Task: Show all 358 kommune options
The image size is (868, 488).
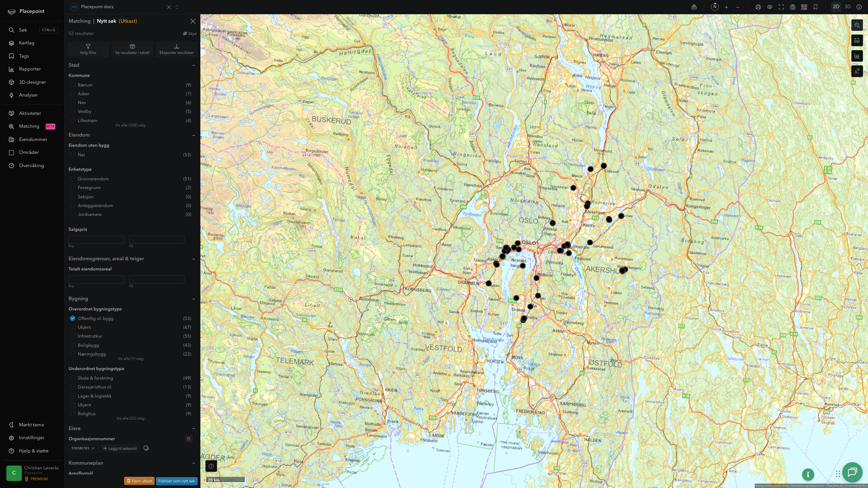Action: click(130, 125)
